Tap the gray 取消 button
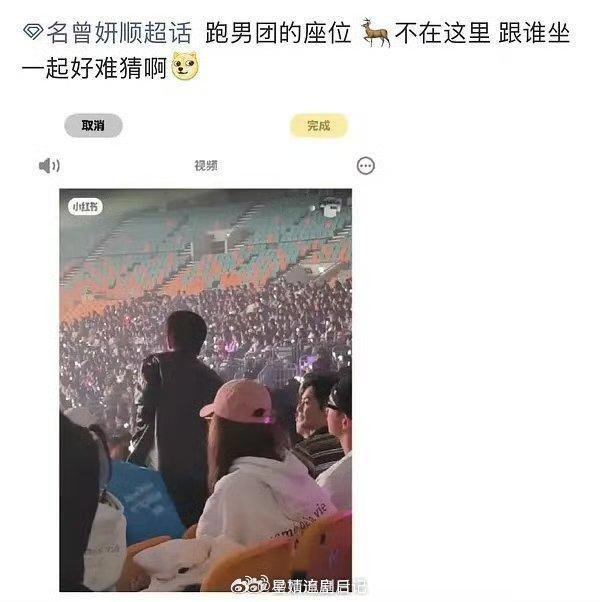Viewport: 600px width, 602px height. (x=93, y=126)
